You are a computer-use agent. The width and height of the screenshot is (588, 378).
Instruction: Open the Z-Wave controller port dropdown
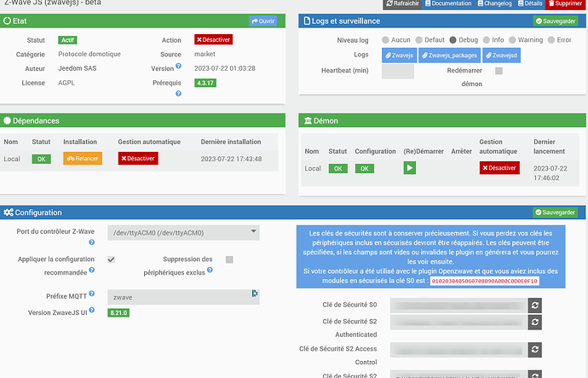pyautogui.click(x=183, y=233)
